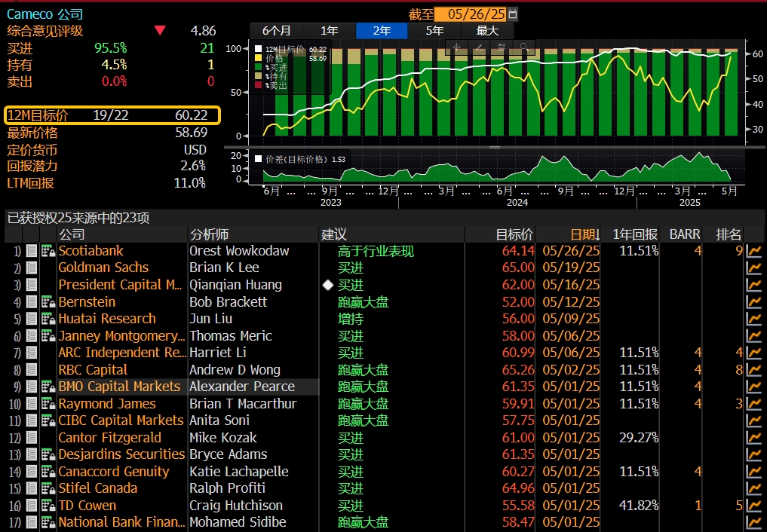Sort by the 公司 column header
Image resolution: width=767 pixels, height=532 pixels.
click(72, 234)
